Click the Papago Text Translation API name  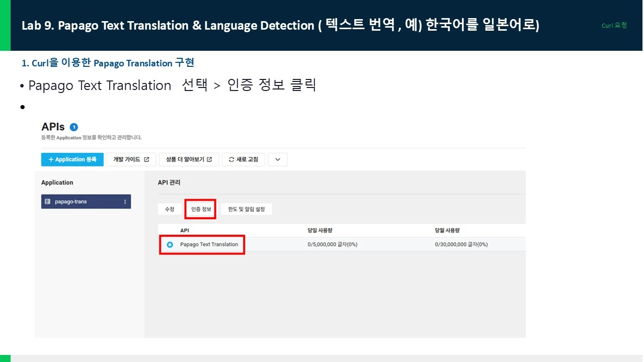coord(209,244)
